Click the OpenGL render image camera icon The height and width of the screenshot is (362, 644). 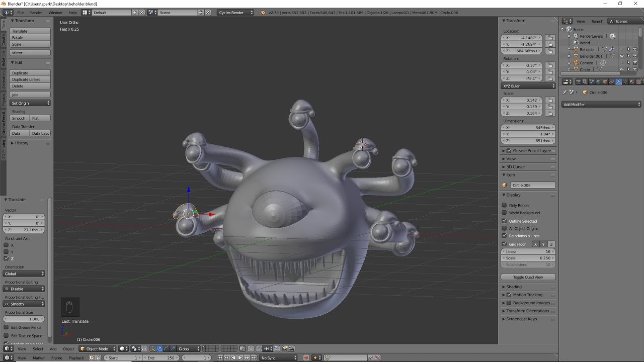click(x=285, y=348)
